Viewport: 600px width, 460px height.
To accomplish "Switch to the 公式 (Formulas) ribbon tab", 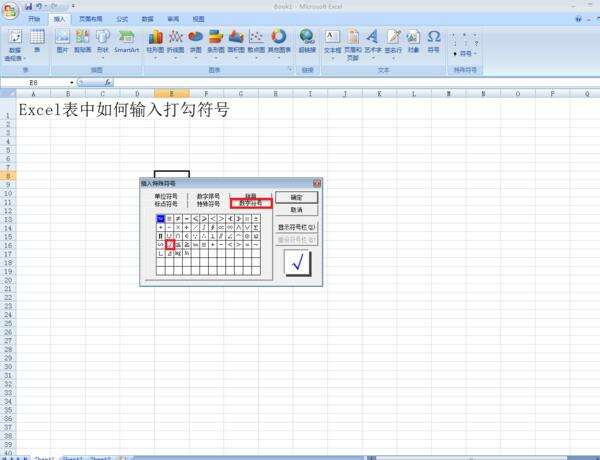I will point(122,19).
